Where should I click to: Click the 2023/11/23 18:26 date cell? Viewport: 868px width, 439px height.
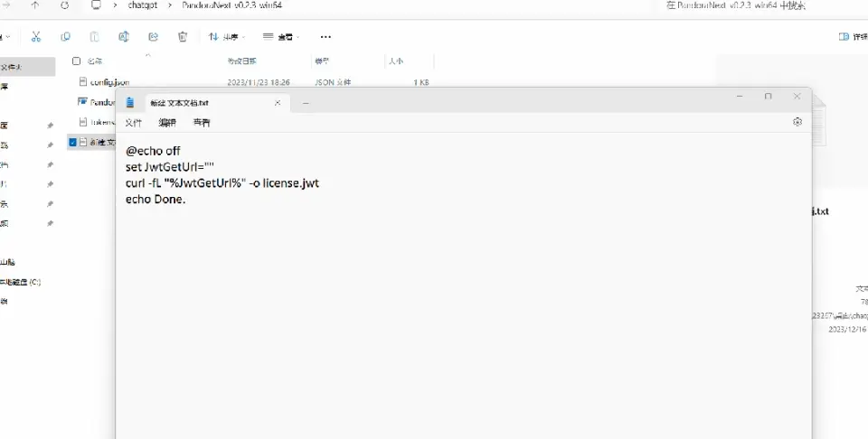[259, 82]
